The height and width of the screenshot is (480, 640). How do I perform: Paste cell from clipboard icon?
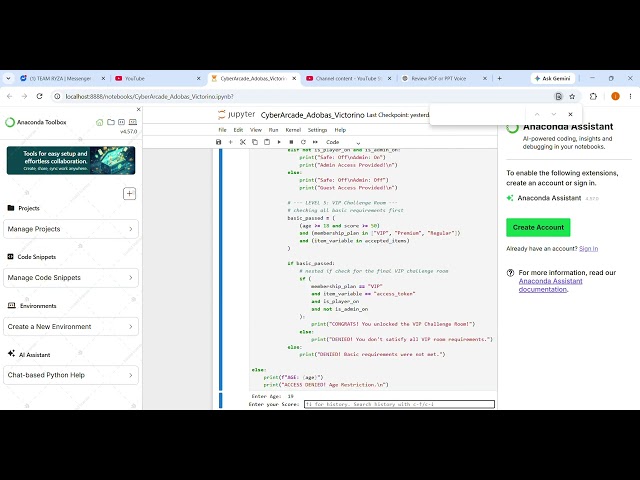pyautogui.click(x=267, y=142)
